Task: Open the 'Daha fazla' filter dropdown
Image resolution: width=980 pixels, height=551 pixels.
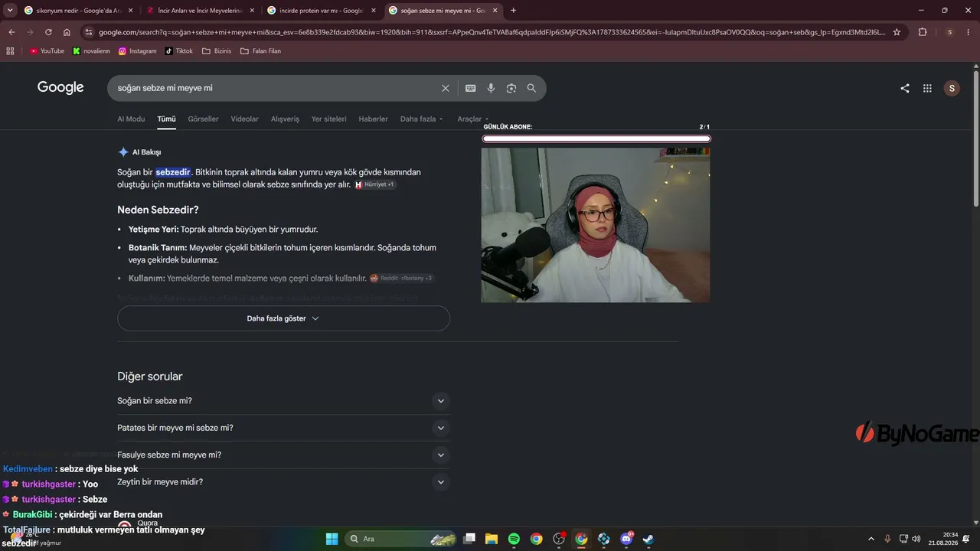Action: click(421, 119)
